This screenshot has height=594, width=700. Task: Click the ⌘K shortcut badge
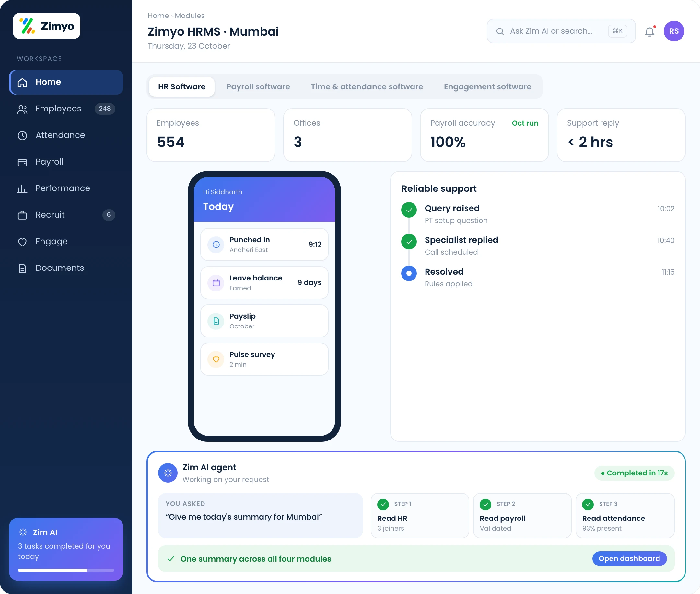click(x=617, y=31)
